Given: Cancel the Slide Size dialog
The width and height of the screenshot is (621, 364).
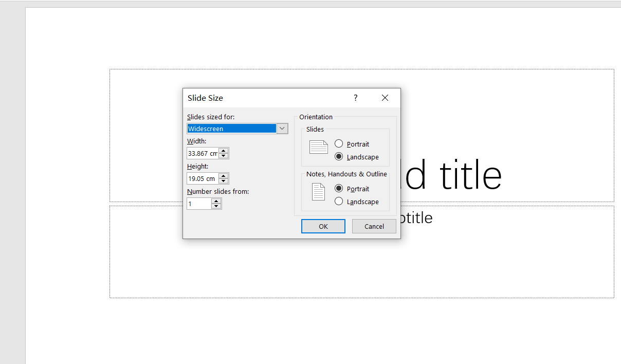Looking at the screenshot, I should tap(374, 226).
